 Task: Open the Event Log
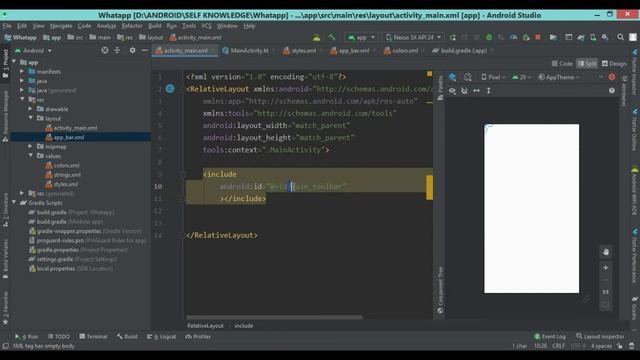(550, 337)
